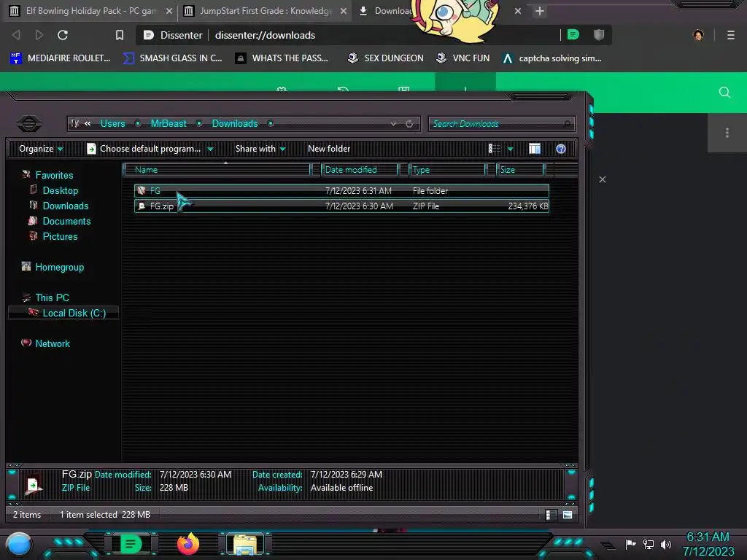Switch to large icons view in status bar
The height and width of the screenshot is (560, 747).
coord(568,515)
